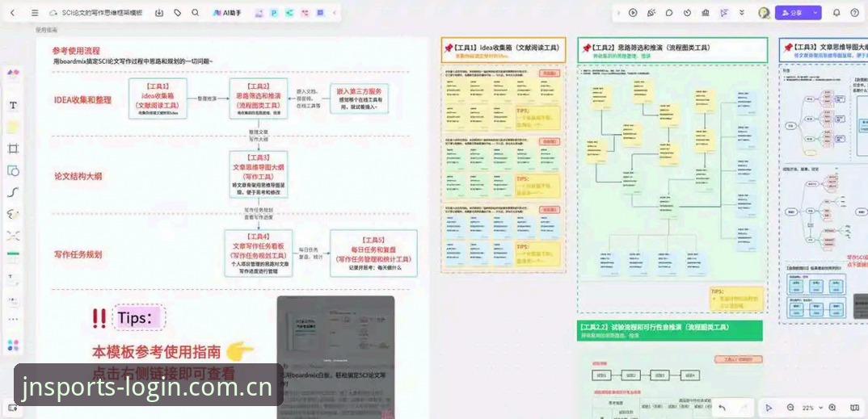
Task: Click the undo arrow at bottom right
Action: tap(722, 408)
